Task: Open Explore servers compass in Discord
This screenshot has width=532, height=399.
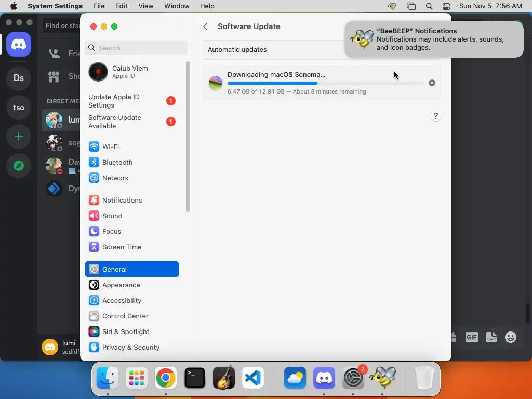Action: tap(19, 166)
